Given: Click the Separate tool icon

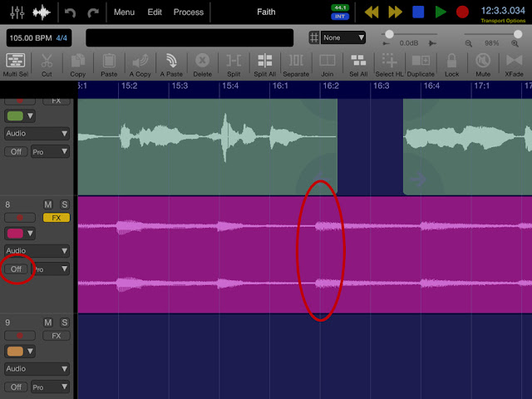Looking at the screenshot, I should 296,65.
